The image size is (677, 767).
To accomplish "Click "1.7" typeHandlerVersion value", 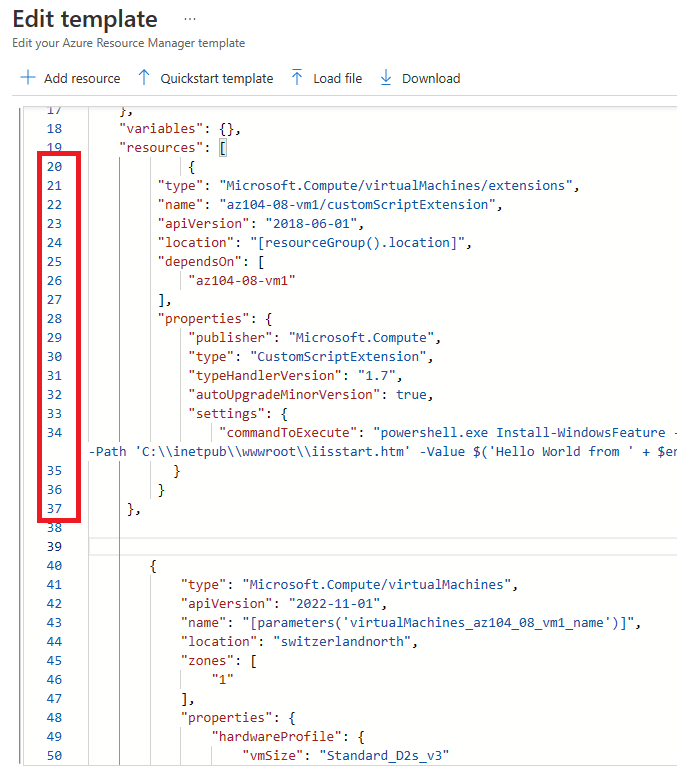I will [x=377, y=376].
